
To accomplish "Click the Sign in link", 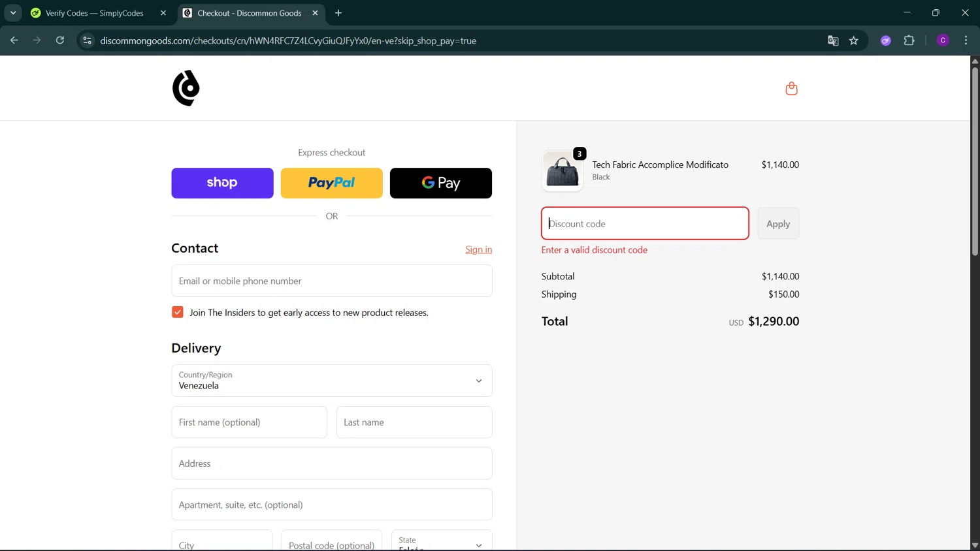I will tap(479, 249).
